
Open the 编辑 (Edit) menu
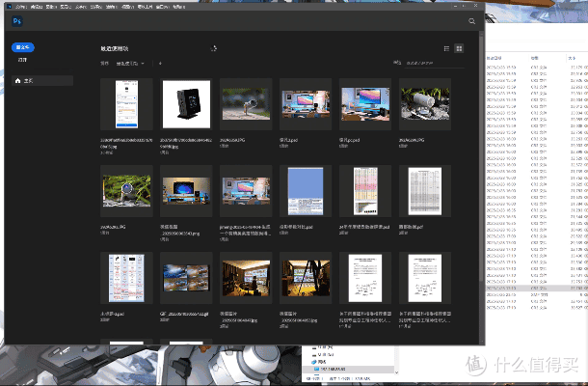(x=36, y=7)
